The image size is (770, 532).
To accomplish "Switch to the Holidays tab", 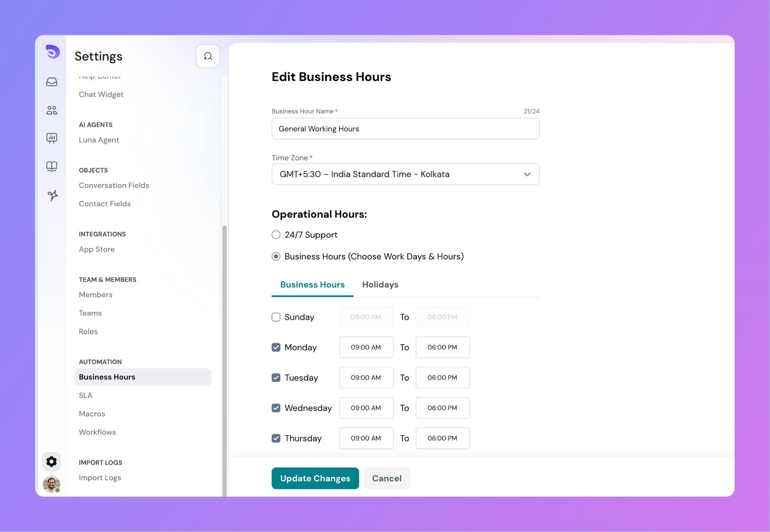I will tap(380, 285).
